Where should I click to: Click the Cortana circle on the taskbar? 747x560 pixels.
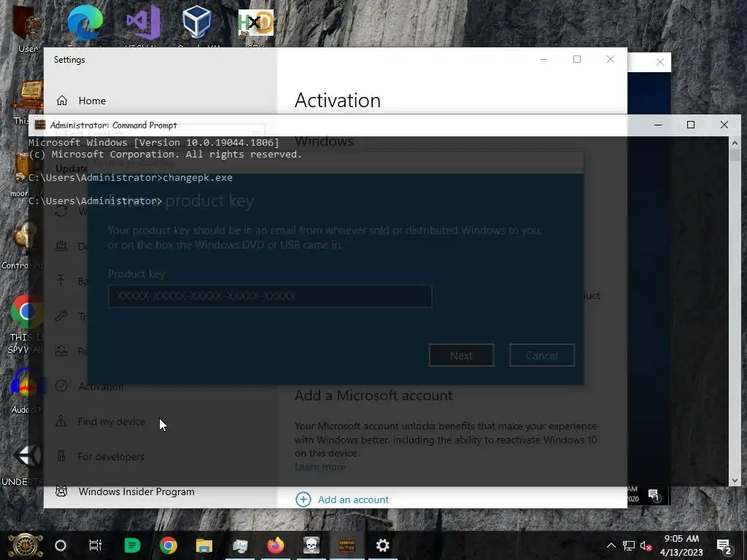click(61, 545)
